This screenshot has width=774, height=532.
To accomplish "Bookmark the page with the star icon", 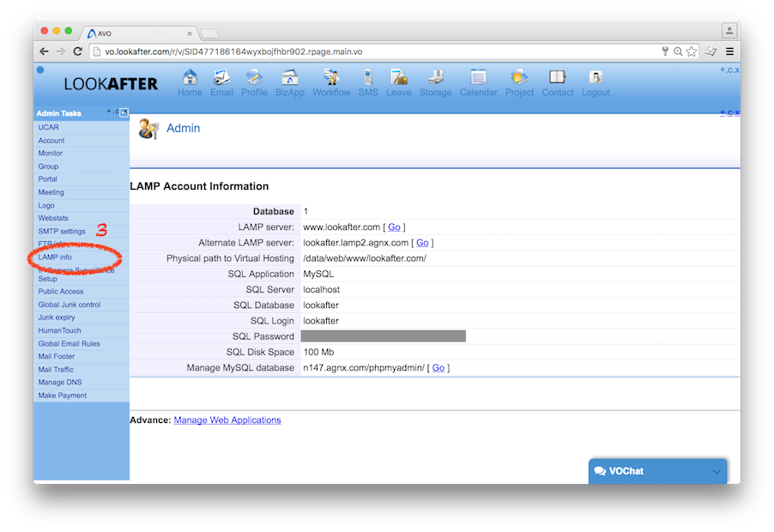I will (692, 51).
